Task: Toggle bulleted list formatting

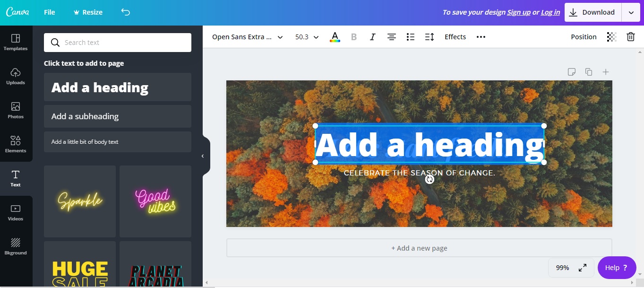Action: point(411,37)
